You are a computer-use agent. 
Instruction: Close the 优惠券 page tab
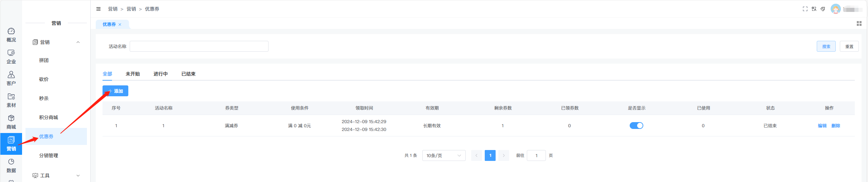click(x=120, y=24)
